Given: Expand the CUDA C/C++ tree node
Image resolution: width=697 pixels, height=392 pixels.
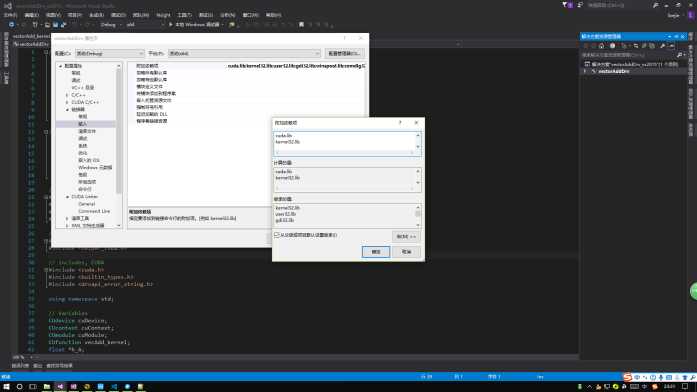Looking at the screenshot, I should coord(67,102).
